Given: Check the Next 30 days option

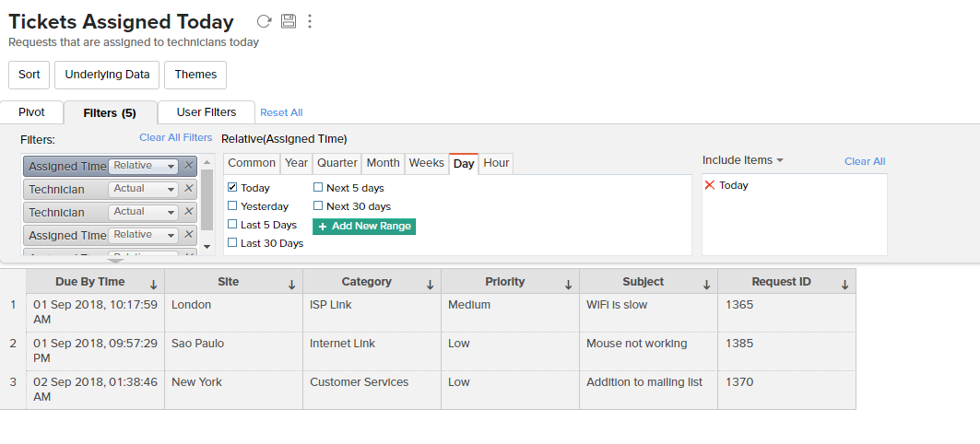Looking at the screenshot, I should point(318,206).
